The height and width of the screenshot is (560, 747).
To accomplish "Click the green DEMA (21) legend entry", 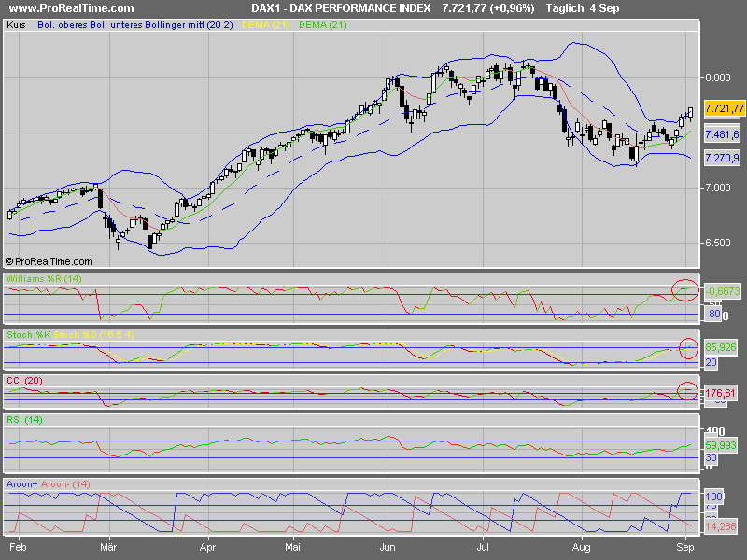I will (x=322, y=25).
